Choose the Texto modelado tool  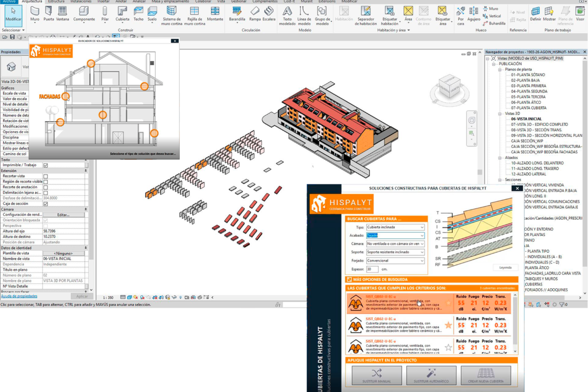pos(288,15)
